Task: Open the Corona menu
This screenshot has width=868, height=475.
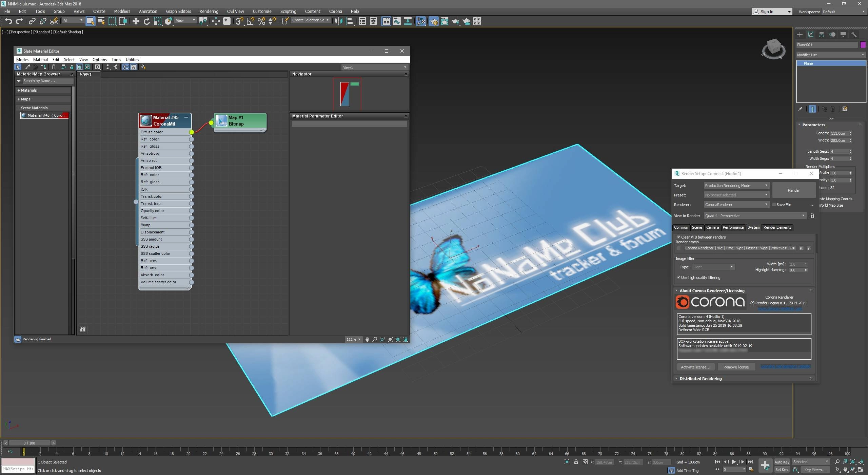Action: pos(335,12)
